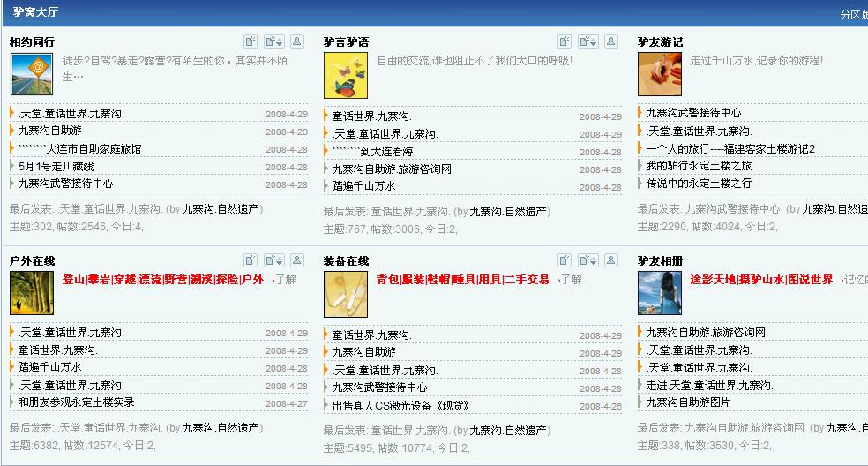868x466 pixels.
Task: Click the new post icon in 户外在线
Action: point(251,260)
